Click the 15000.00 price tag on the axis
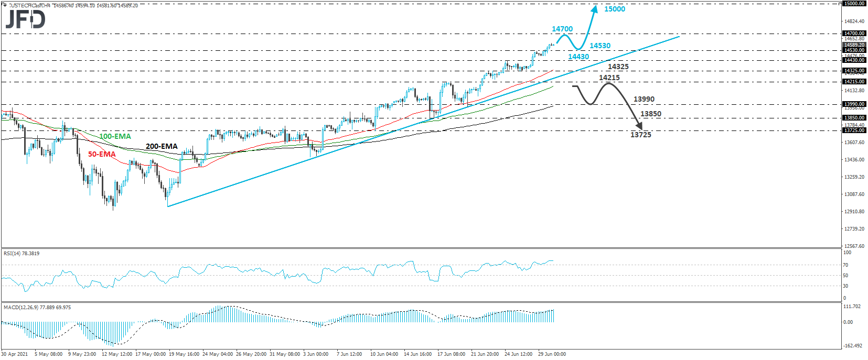Viewport: 868px width, 360px height. click(854, 4)
